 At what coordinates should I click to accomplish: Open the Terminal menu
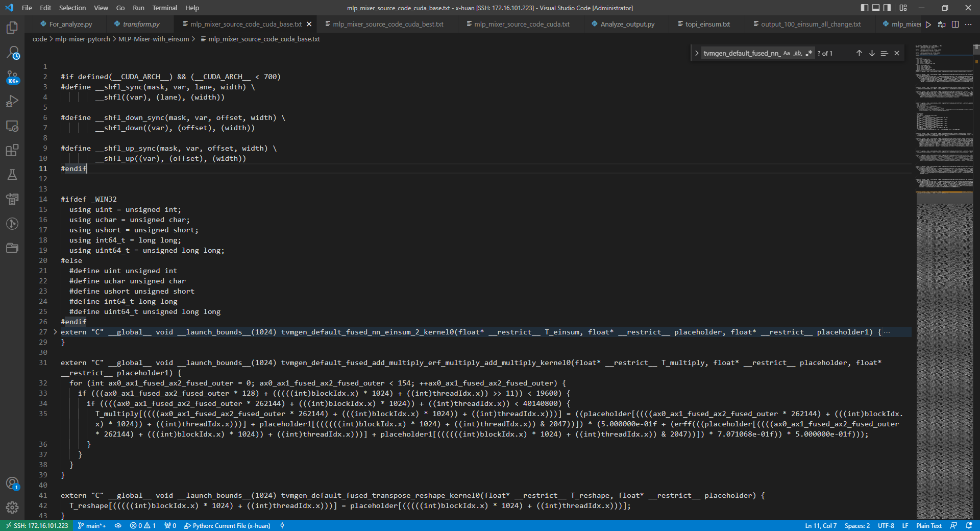click(164, 8)
